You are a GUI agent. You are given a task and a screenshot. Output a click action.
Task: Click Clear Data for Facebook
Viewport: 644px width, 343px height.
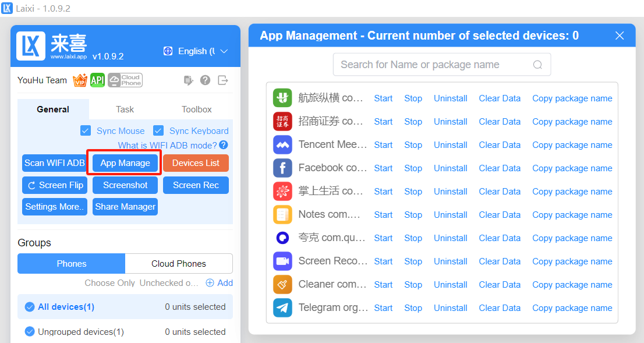pyautogui.click(x=500, y=168)
